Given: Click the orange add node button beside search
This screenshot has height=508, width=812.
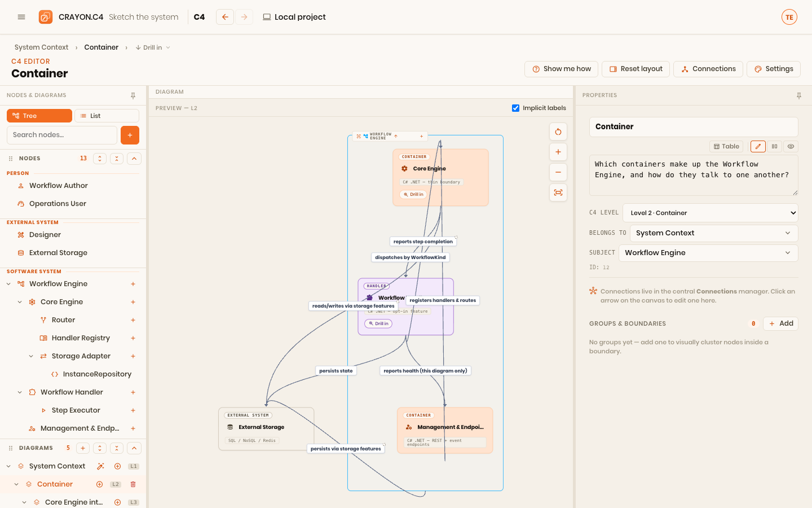Looking at the screenshot, I should [x=130, y=135].
